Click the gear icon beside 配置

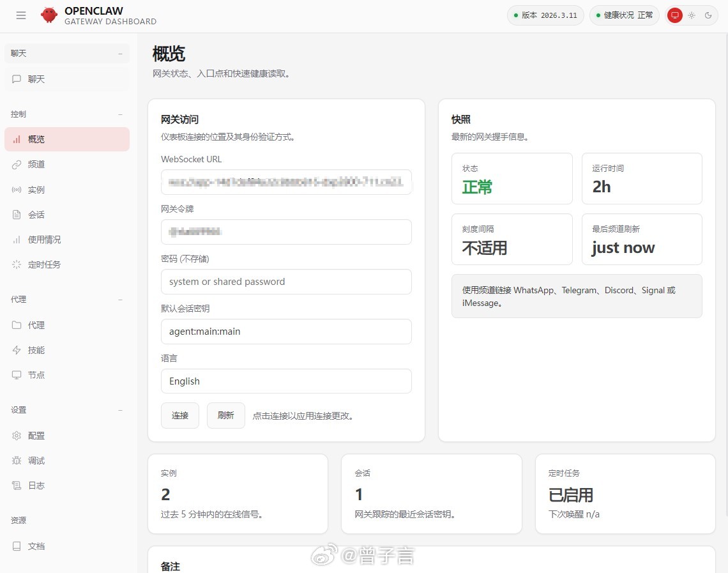pos(17,436)
